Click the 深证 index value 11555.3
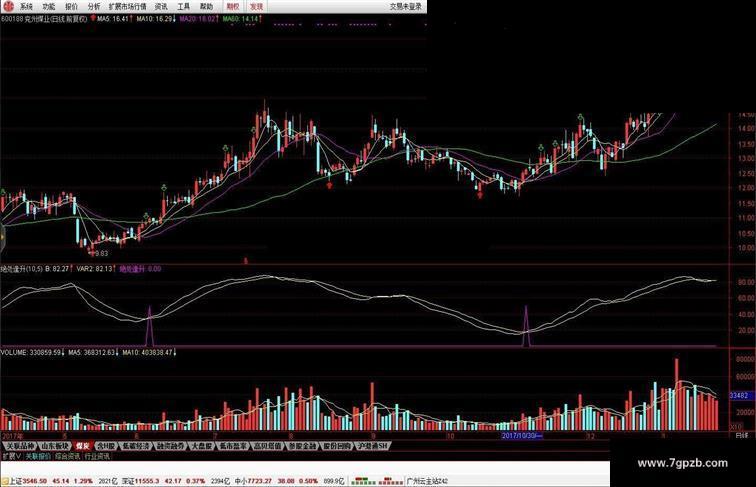 coord(147,481)
